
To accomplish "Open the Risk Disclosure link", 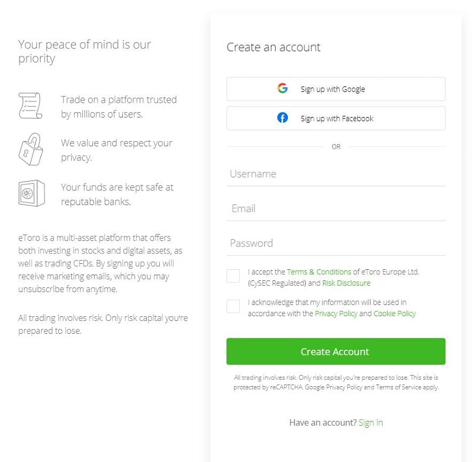I will pos(346,283).
